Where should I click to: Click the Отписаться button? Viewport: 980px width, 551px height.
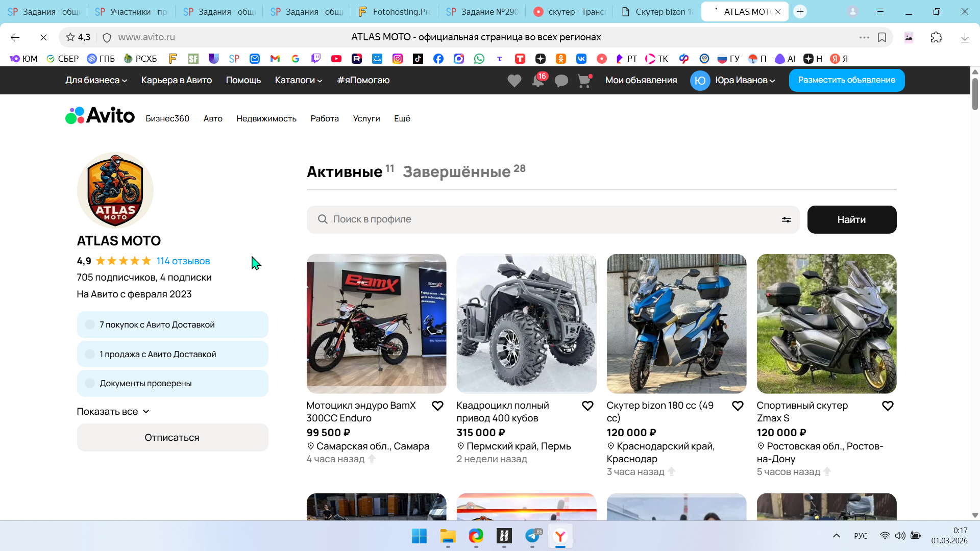172,438
